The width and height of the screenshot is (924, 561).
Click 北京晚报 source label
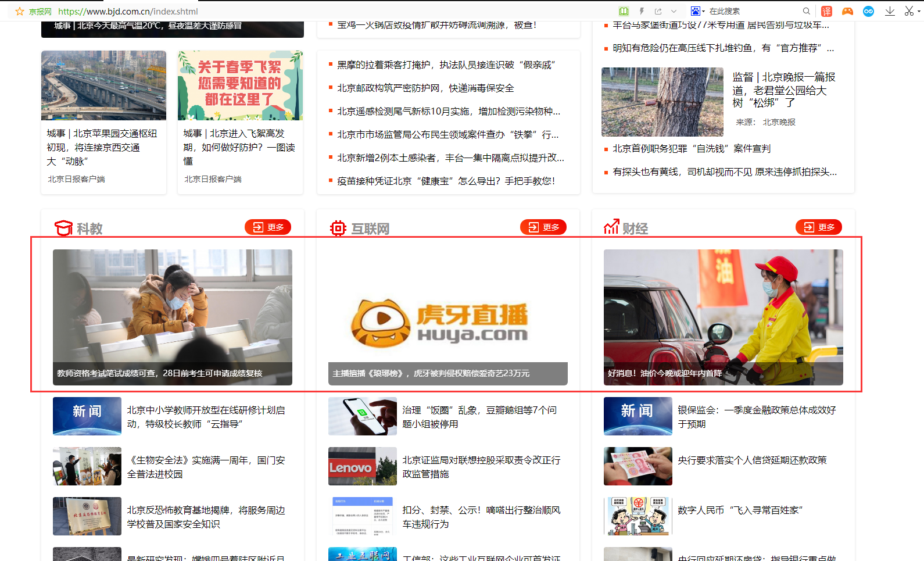point(779,122)
